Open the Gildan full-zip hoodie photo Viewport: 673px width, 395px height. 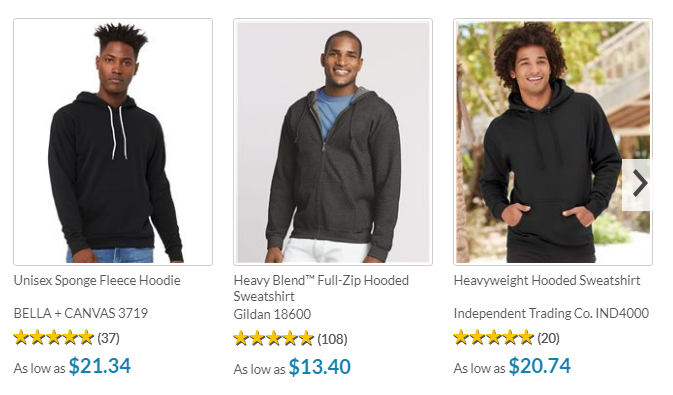333,142
